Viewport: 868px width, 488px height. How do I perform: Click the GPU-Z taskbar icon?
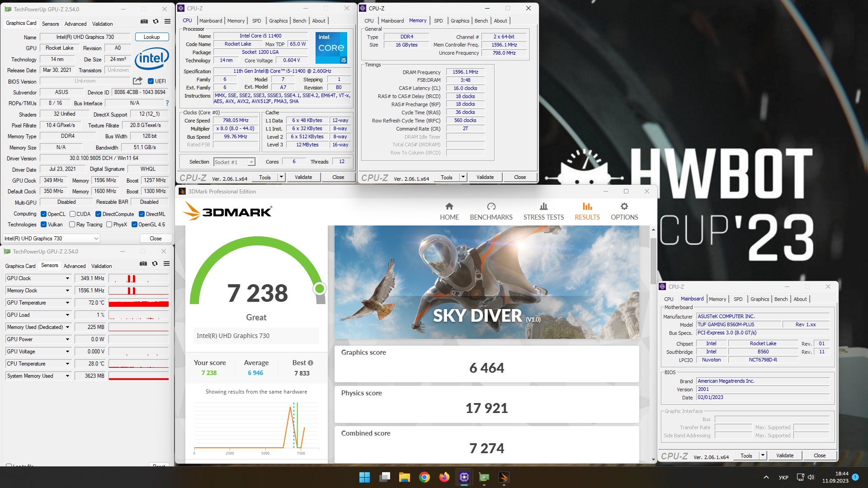[x=484, y=477]
